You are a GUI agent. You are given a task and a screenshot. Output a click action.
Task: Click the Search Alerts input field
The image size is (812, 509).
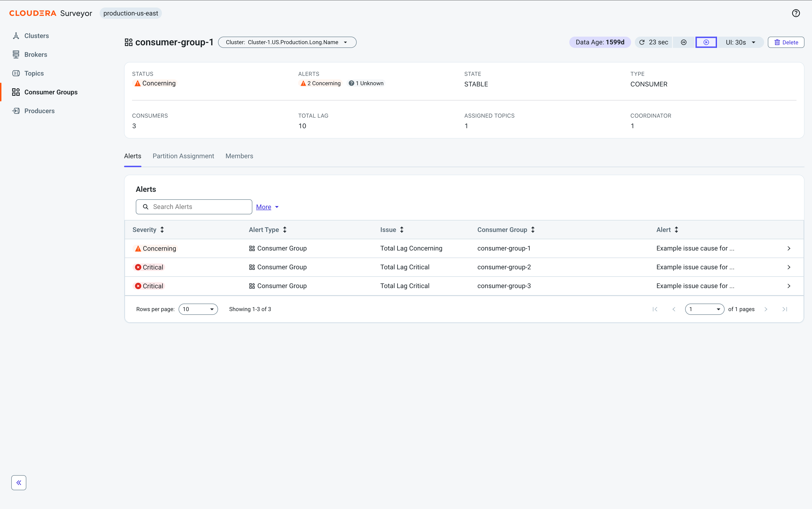194,207
